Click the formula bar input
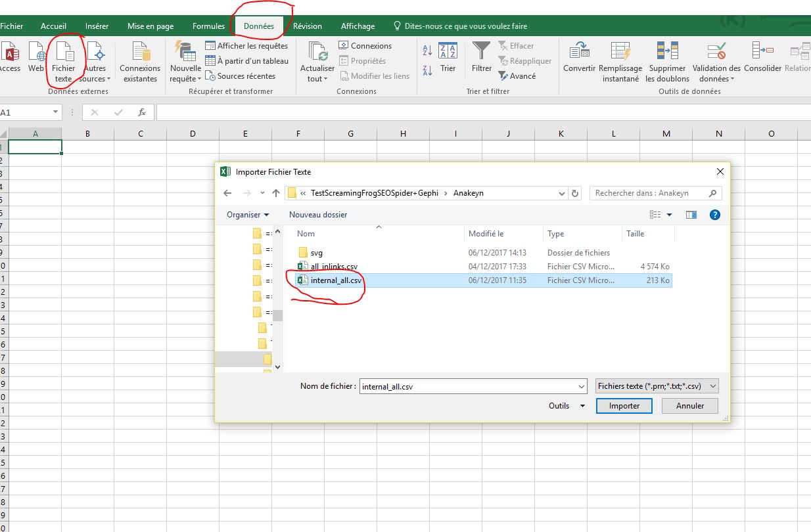 pyautogui.click(x=484, y=113)
